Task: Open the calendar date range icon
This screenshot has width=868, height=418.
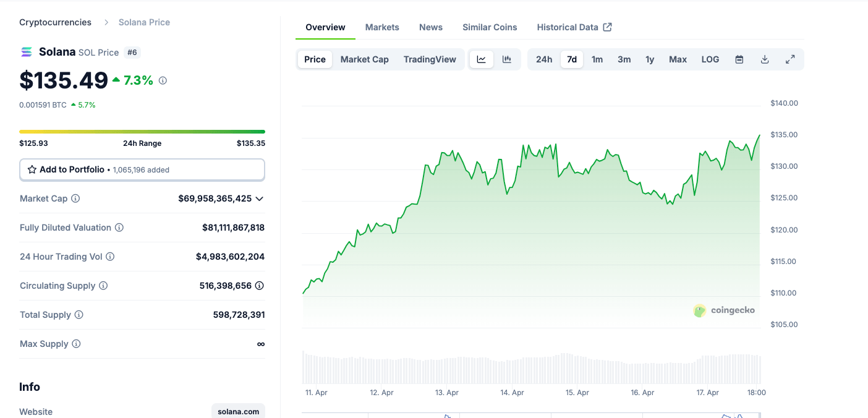Action: pos(739,59)
